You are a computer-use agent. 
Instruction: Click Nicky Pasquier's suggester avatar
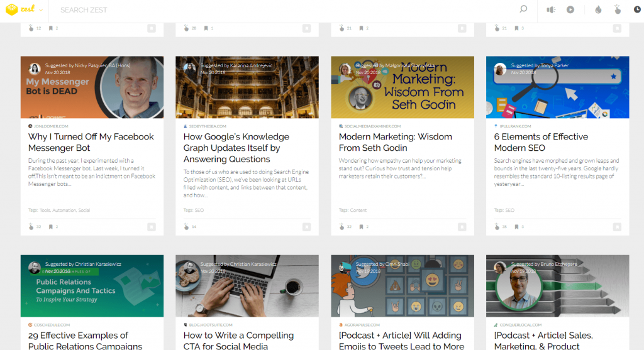coord(35,68)
